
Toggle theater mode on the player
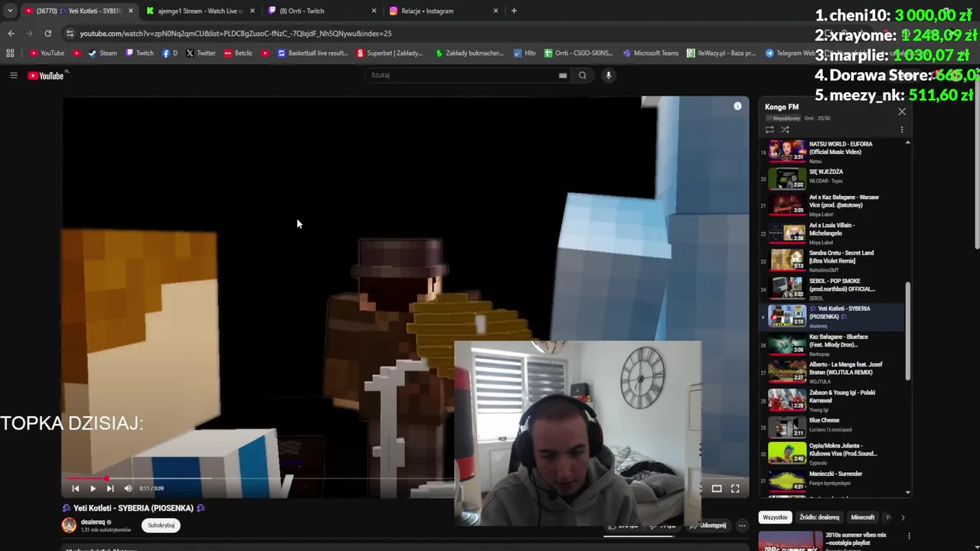(x=717, y=488)
